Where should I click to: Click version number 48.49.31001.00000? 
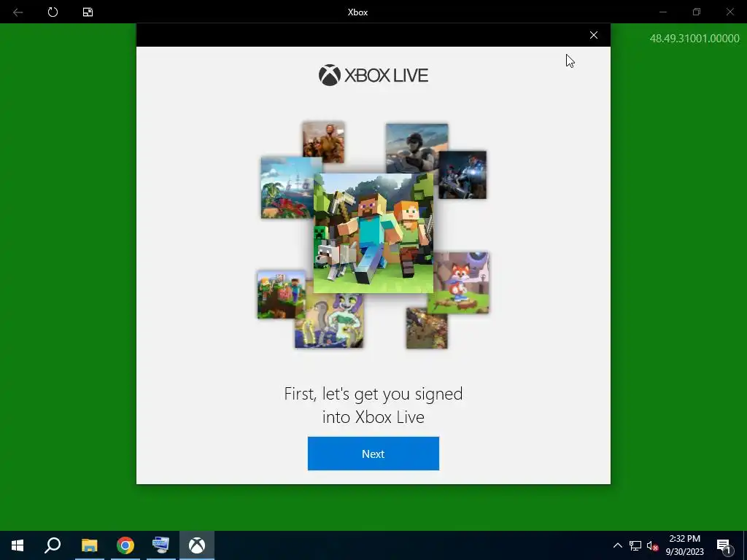pos(694,39)
